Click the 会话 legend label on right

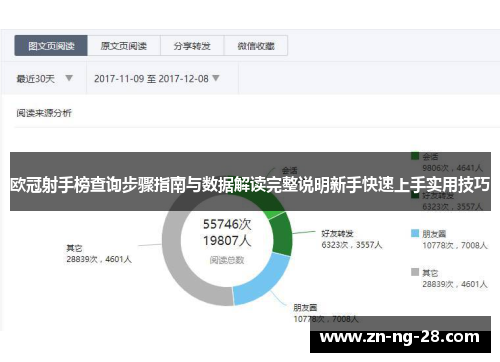click(x=430, y=156)
